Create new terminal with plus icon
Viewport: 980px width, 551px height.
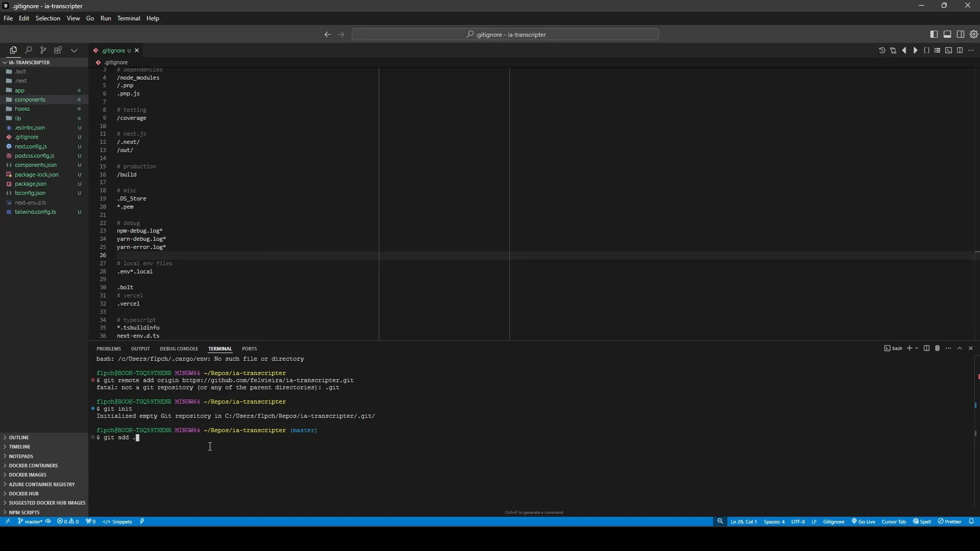(x=909, y=348)
